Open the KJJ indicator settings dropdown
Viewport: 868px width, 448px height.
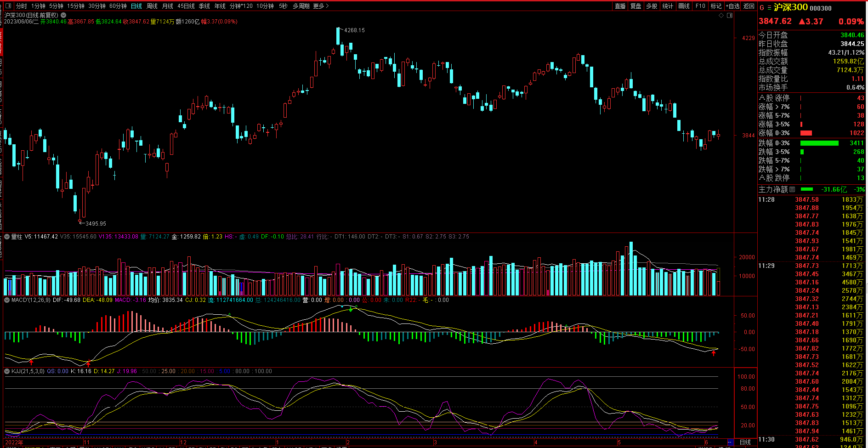point(7,371)
